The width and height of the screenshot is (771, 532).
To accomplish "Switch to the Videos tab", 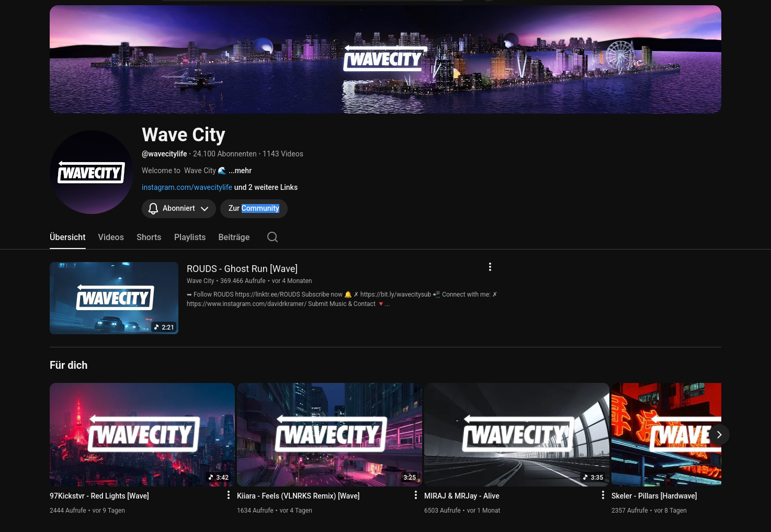I will pyautogui.click(x=111, y=237).
